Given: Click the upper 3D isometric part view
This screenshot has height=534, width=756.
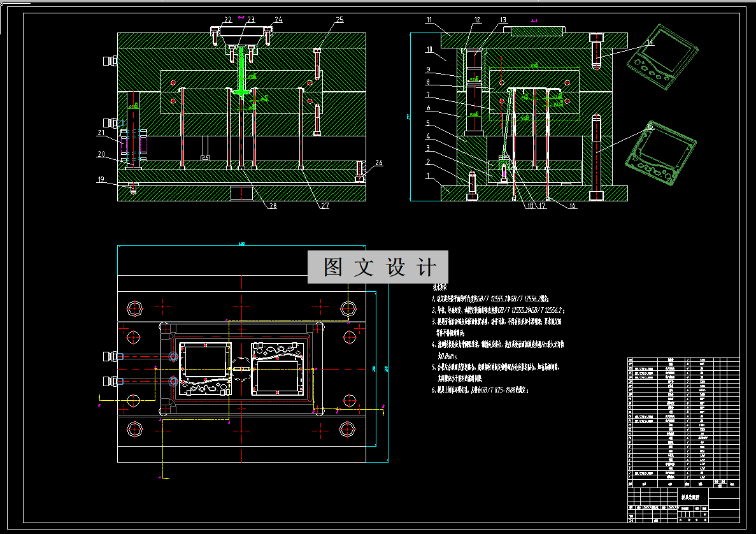Looking at the screenshot, I should (x=663, y=58).
